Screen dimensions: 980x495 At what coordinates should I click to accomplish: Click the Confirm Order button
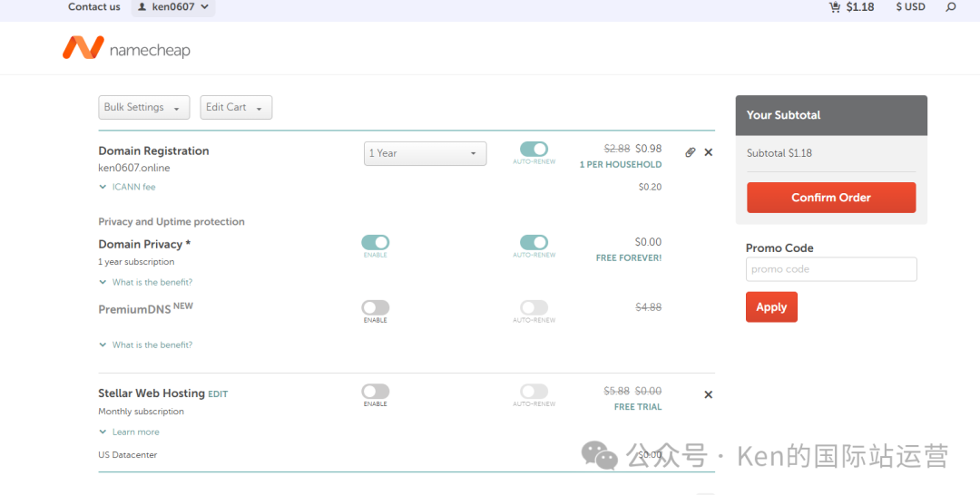pyautogui.click(x=831, y=198)
